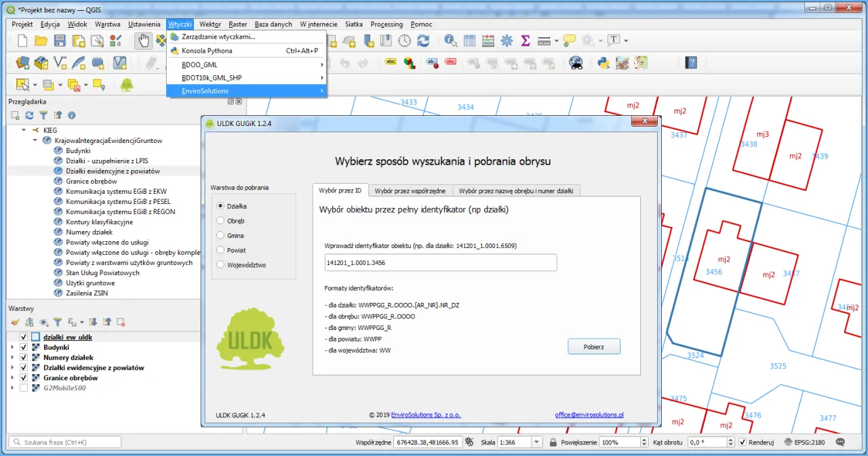Click the Save Project floppy icon
Viewport: 868px width, 456px height.
(60, 41)
